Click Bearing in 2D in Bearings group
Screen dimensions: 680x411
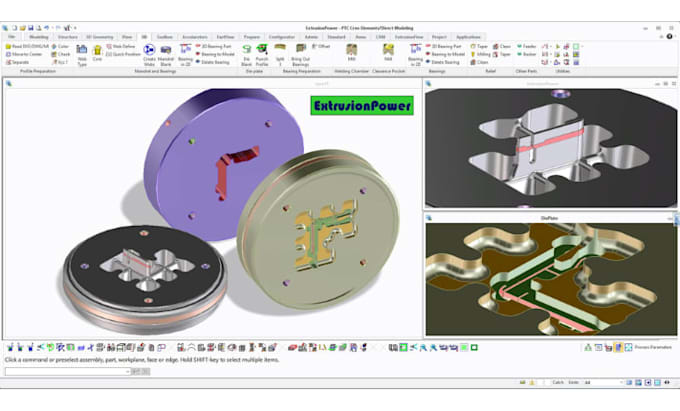(x=415, y=54)
